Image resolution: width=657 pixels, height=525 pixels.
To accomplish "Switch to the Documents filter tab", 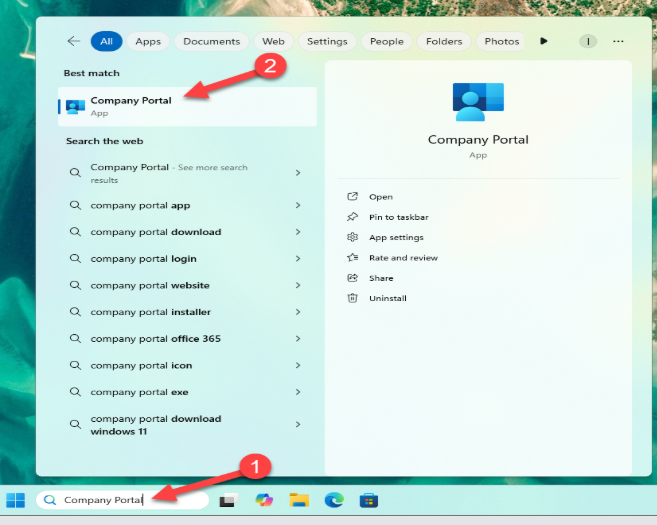I will [212, 41].
